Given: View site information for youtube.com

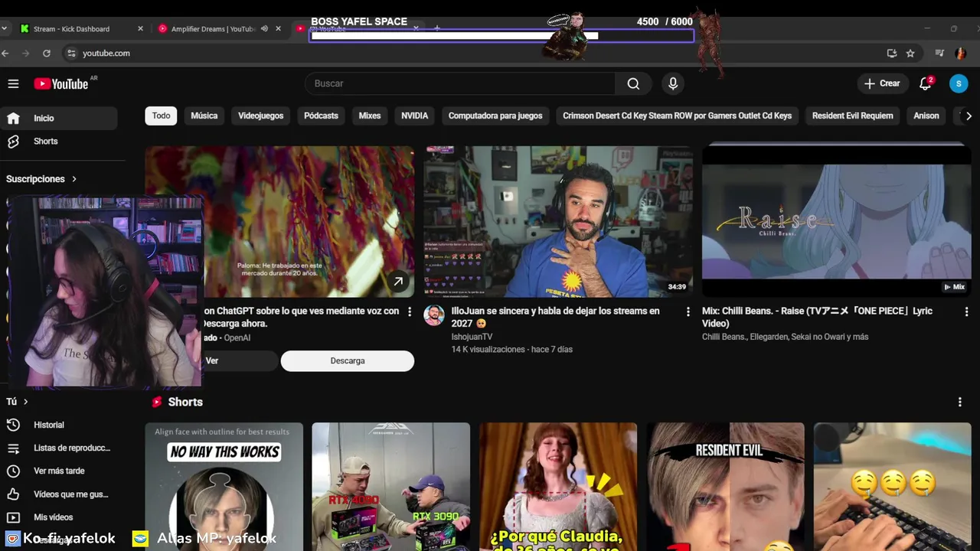Looking at the screenshot, I should (x=71, y=53).
